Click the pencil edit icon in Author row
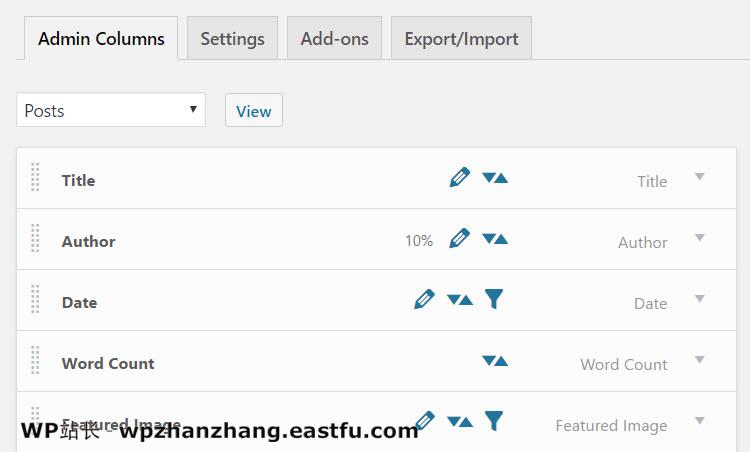Image resolution: width=750 pixels, height=452 pixels. tap(459, 239)
